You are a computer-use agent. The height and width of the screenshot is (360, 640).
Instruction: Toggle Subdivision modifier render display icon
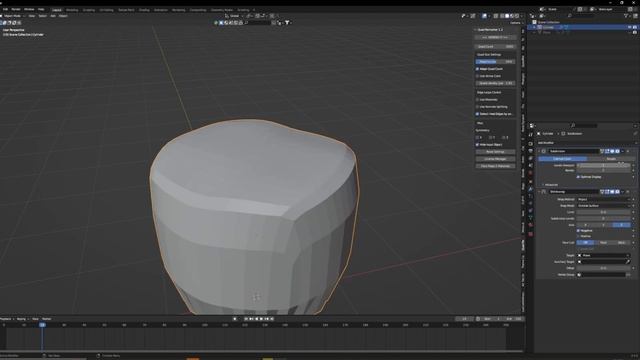(617, 151)
